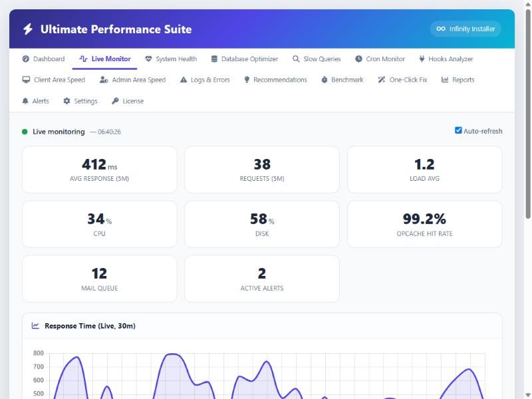Open the Database Optimizer tab
Screen dimensions: 532x399
[x=245, y=59]
